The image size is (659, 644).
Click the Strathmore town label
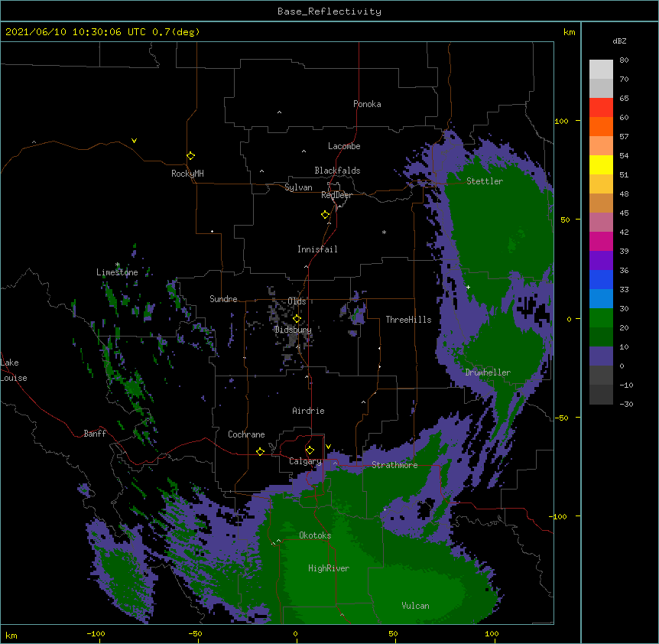(394, 465)
